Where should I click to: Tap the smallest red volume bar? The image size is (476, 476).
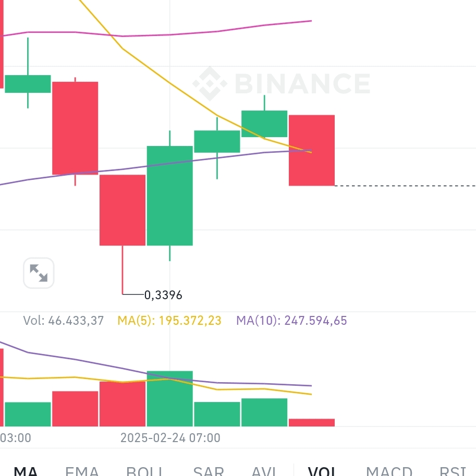click(x=311, y=423)
